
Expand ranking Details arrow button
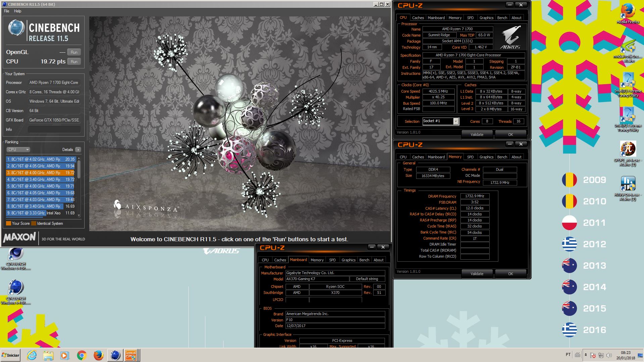point(78,150)
